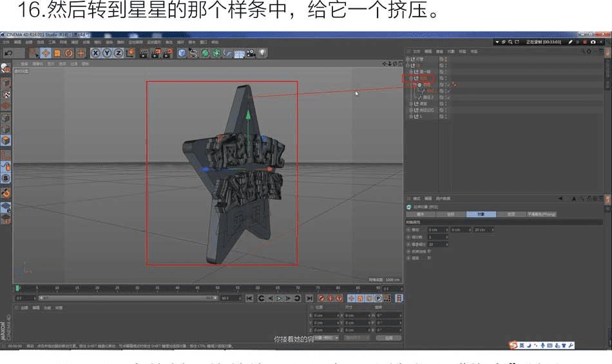The width and height of the screenshot is (612, 364).
Task: Click the green Play Forwards button
Action: pos(279,298)
